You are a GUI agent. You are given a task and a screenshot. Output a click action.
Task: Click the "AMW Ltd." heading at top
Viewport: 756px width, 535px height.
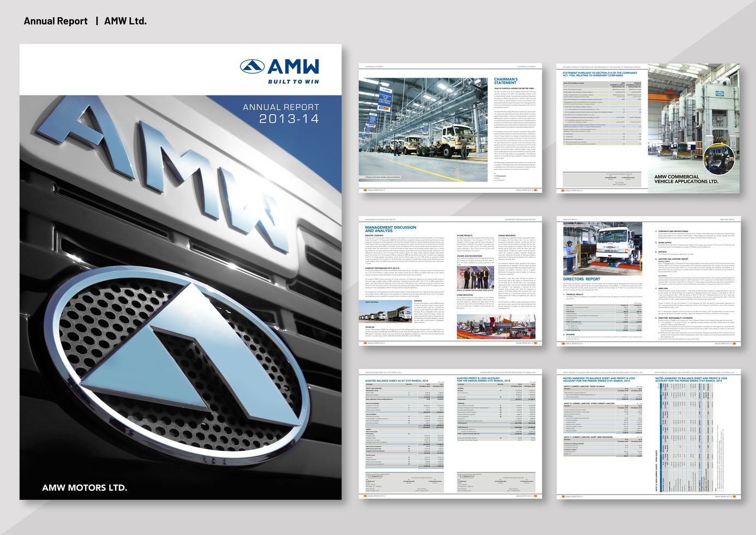pos(125,21)
